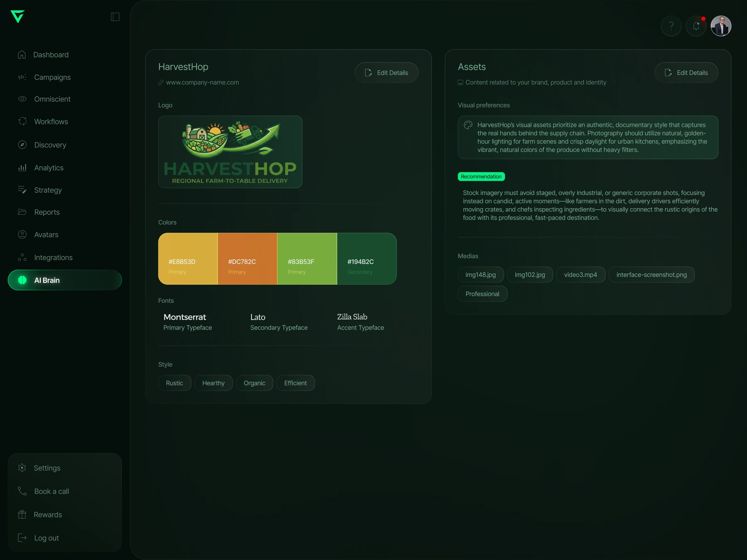The width and height of the screenshot is (747, 560).
Task: Click the Rewards gift icon
Action: [22, 514]
